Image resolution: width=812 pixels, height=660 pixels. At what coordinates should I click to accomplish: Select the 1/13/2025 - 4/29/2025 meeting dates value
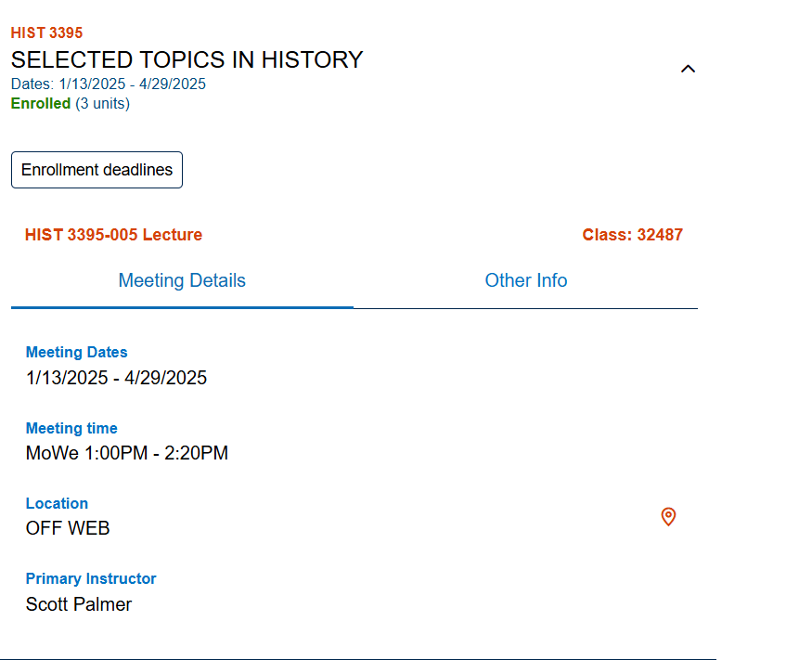(116, 378)
